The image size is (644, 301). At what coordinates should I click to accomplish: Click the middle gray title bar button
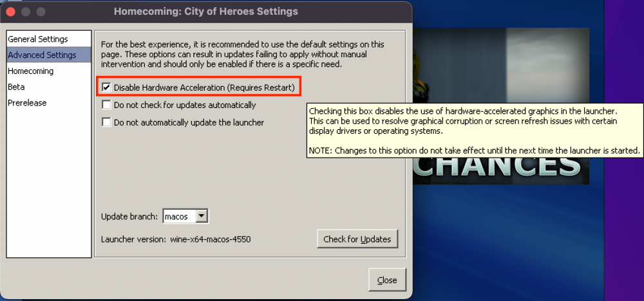pos(26,12)
